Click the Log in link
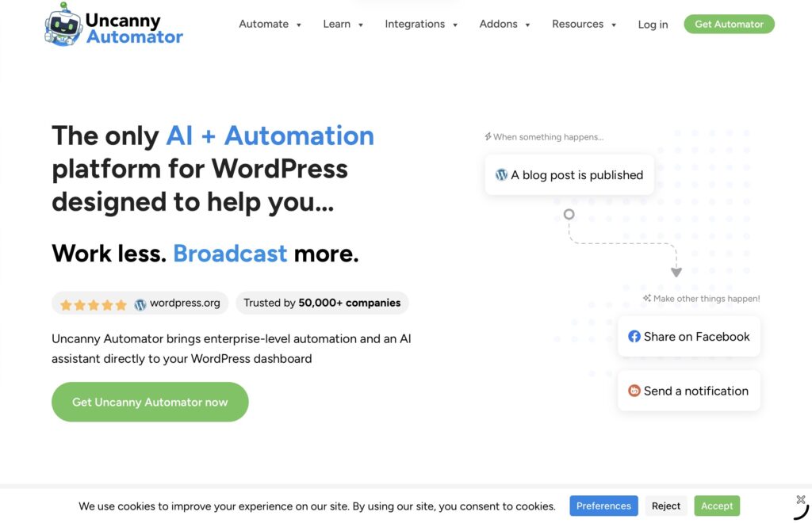 653,25
